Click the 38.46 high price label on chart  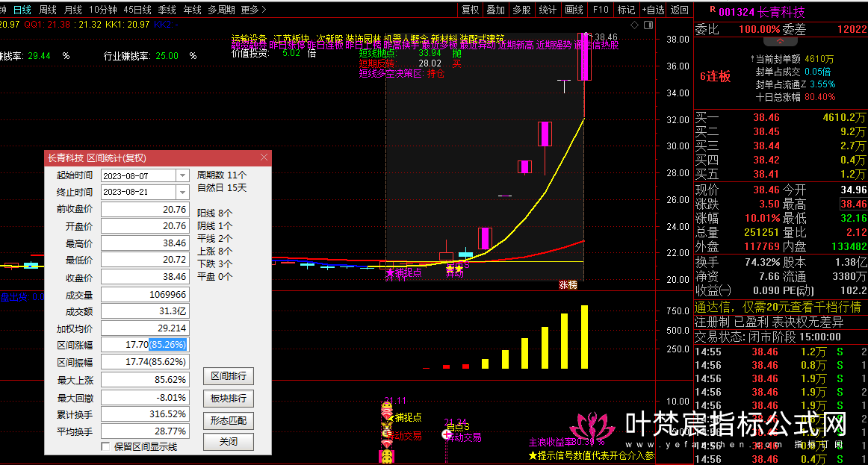click(606, 37)
